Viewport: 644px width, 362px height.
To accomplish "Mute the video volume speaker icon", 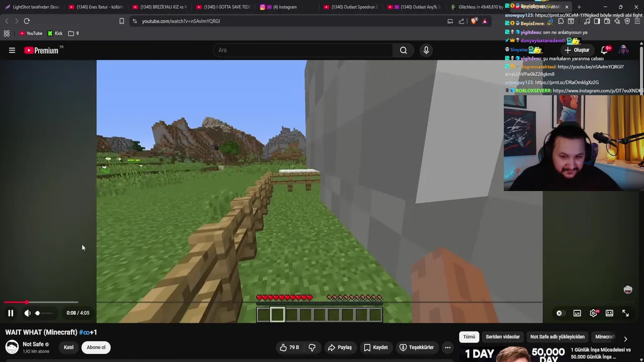I will 27,313.
